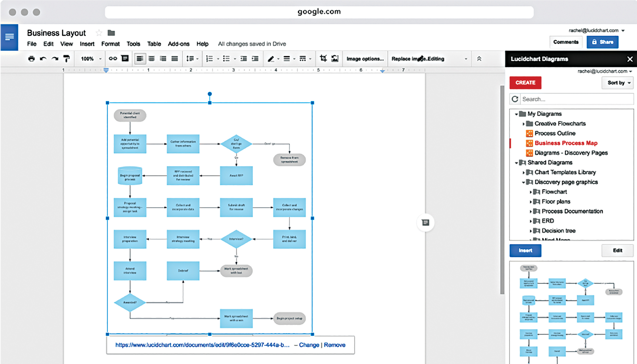Toggle center align button
637x364 pixels.
pos(151,59)
